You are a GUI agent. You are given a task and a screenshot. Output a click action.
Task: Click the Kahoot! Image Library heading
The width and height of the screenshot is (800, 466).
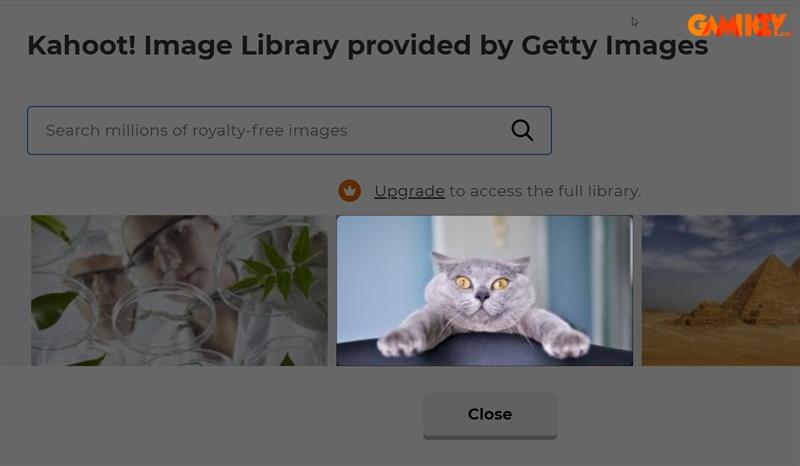point(367,45)
